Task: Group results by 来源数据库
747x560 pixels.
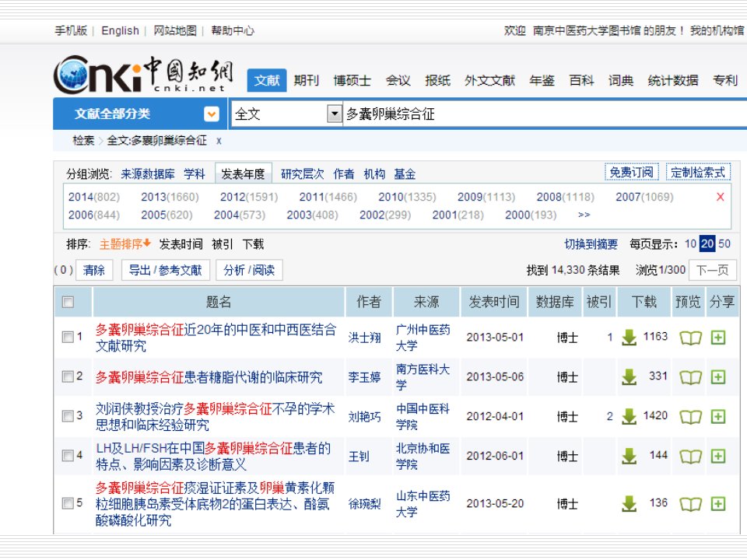Action: [x=148, y=174]
